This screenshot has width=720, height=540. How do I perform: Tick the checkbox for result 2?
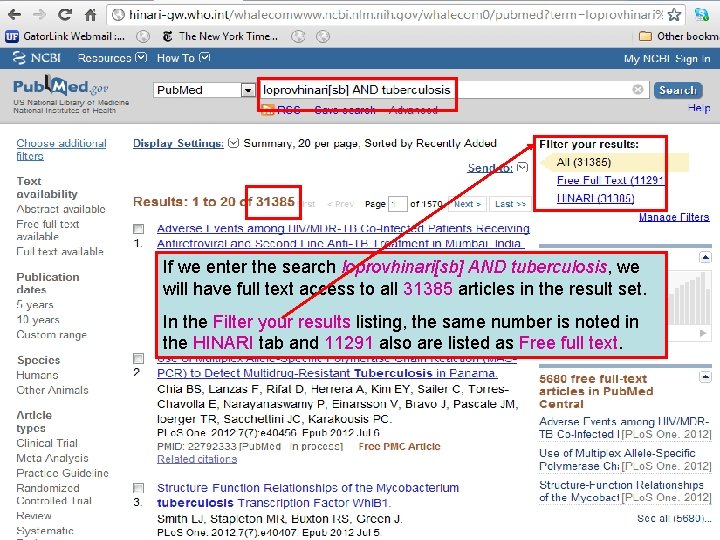click(x=138, y=358)
